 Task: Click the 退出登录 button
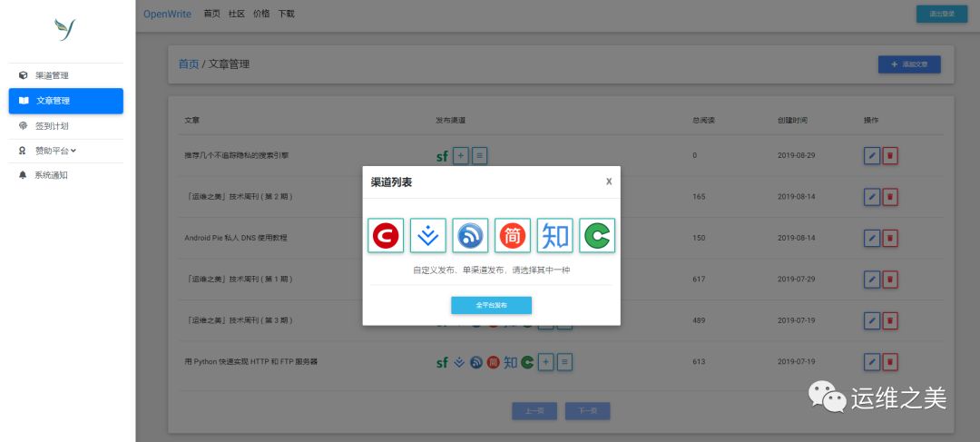click(x=942, y=14)
